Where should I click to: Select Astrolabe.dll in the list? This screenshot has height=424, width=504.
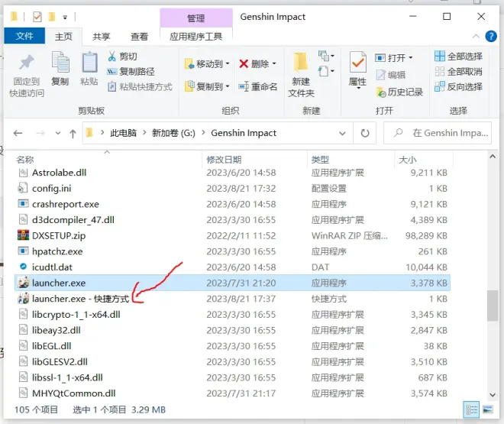232,173
